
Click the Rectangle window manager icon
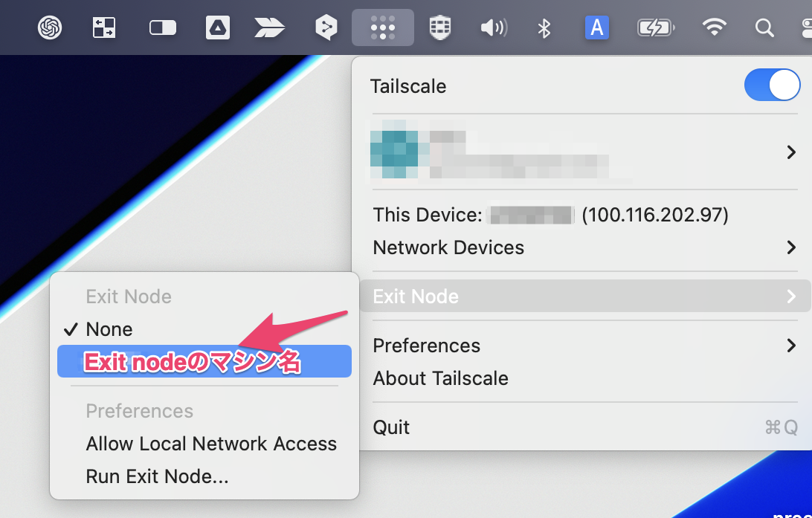click(104, 27)
